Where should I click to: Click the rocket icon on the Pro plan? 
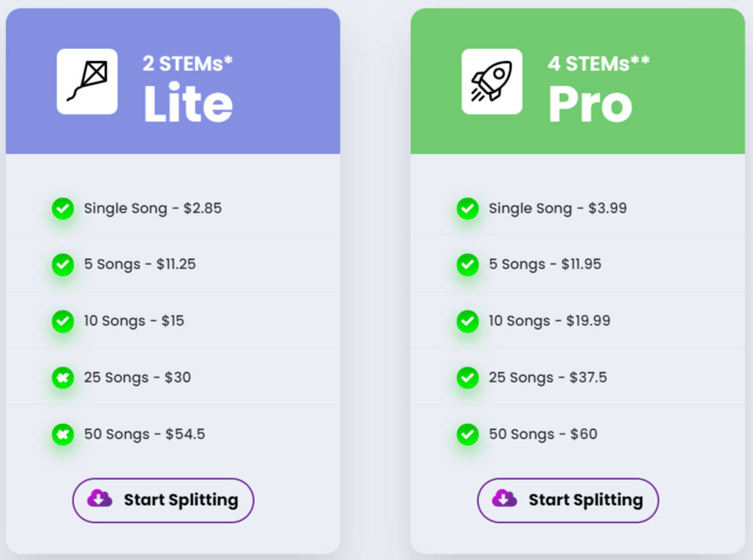(492, 81)
